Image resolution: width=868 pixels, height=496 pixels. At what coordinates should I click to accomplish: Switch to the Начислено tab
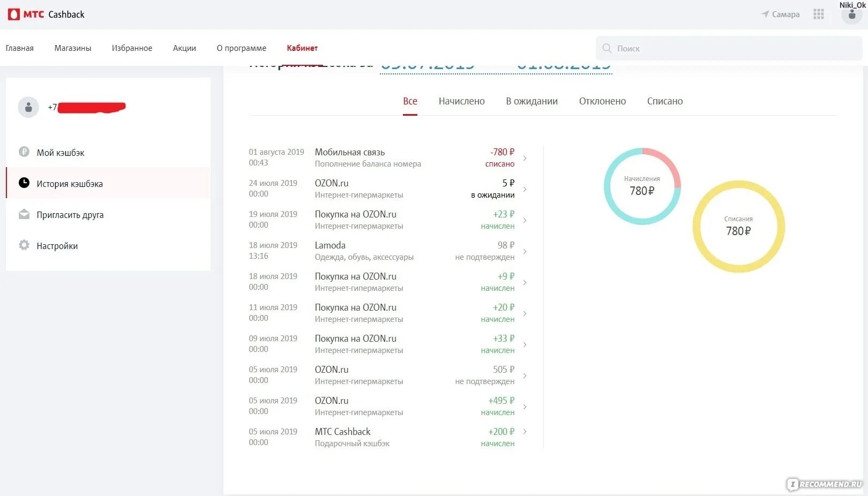(462, 101)
